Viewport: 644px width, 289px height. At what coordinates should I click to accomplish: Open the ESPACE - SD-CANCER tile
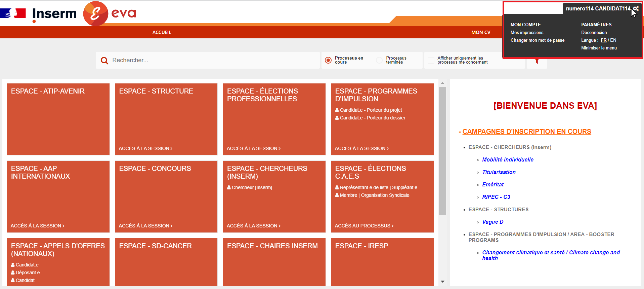[166, 262]
